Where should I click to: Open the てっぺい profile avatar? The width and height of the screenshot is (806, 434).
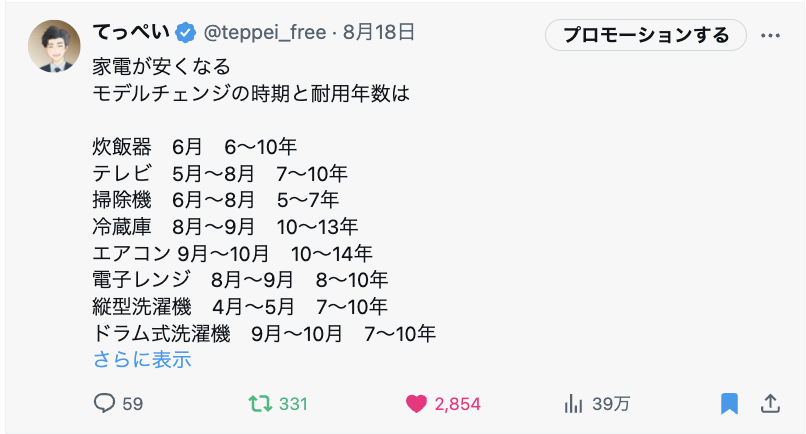coord(54,46)
